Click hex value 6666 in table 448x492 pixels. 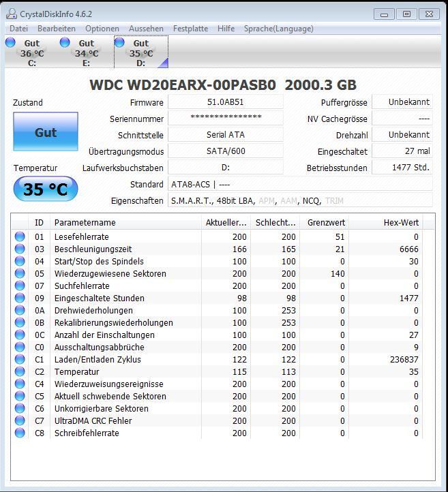[x=408, y=249]
